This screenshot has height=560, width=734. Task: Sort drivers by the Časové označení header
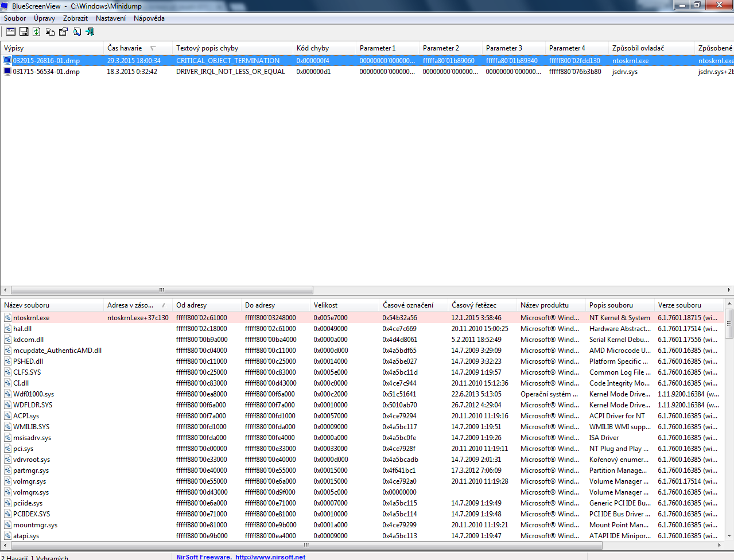(x=413, y=305)
